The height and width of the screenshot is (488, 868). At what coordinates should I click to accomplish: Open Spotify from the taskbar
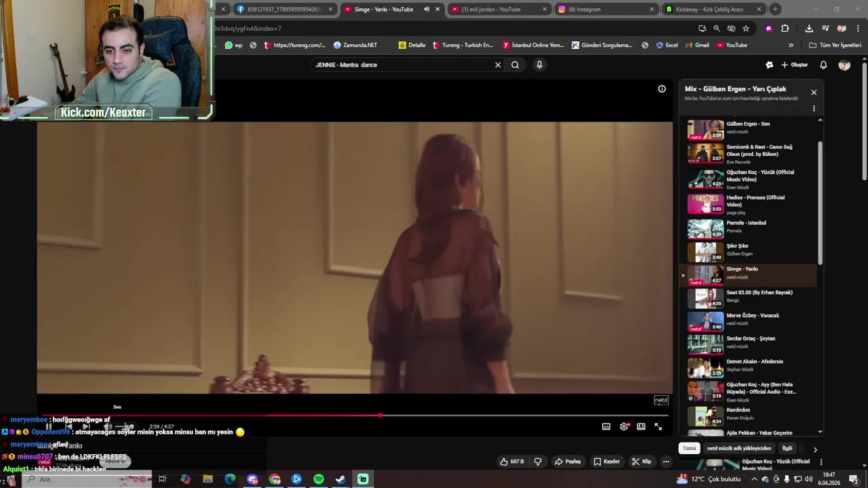[x=319, y=479]
